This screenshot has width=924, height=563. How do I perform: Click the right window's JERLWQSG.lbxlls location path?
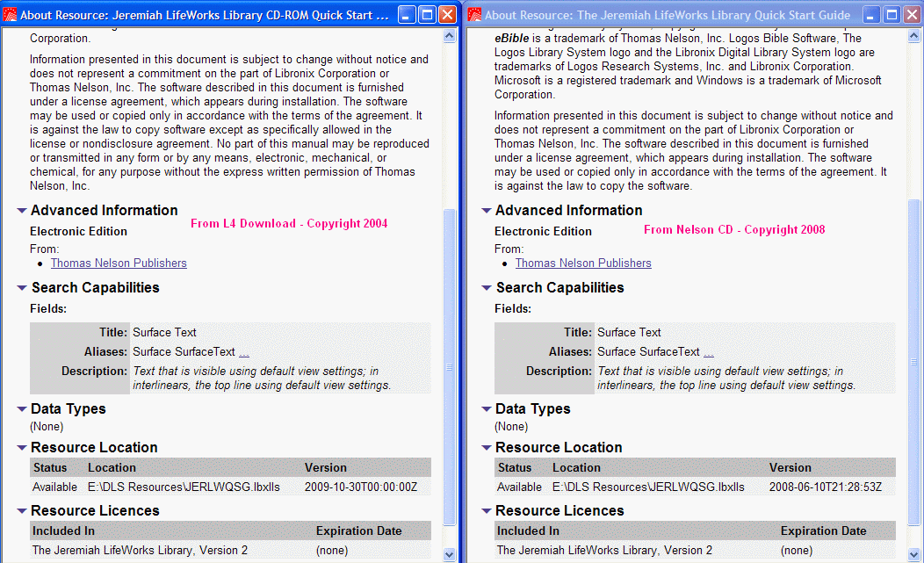648,487
